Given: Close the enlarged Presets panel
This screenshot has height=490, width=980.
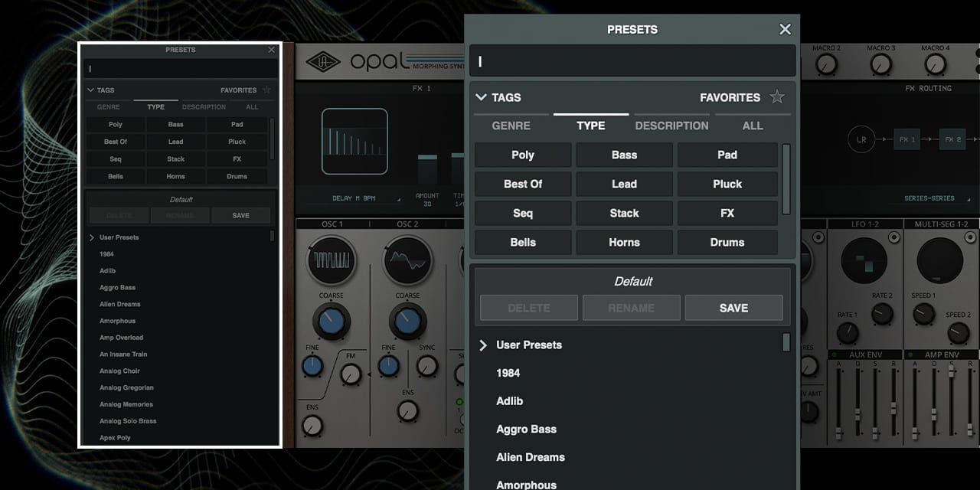Looking at the screenshot, I should point(785,29).
